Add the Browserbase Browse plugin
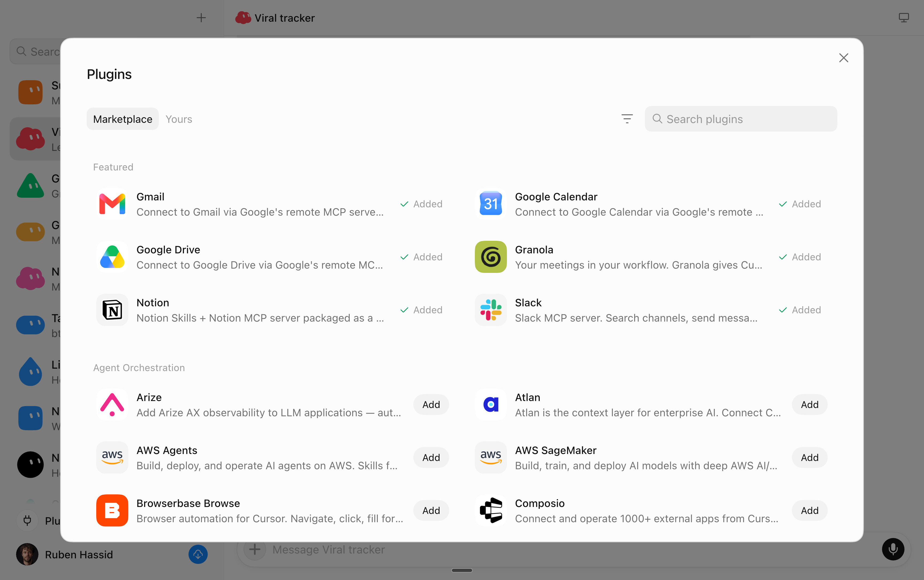924x580 pixels. [431, 510]
